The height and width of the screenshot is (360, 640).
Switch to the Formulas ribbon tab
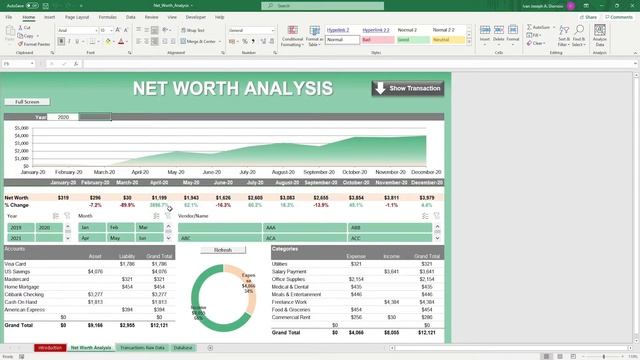tap(107, 17)
